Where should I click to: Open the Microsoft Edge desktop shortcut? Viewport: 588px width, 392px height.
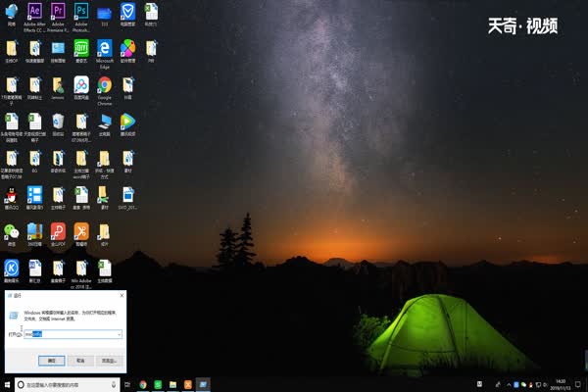coord(104,53)
